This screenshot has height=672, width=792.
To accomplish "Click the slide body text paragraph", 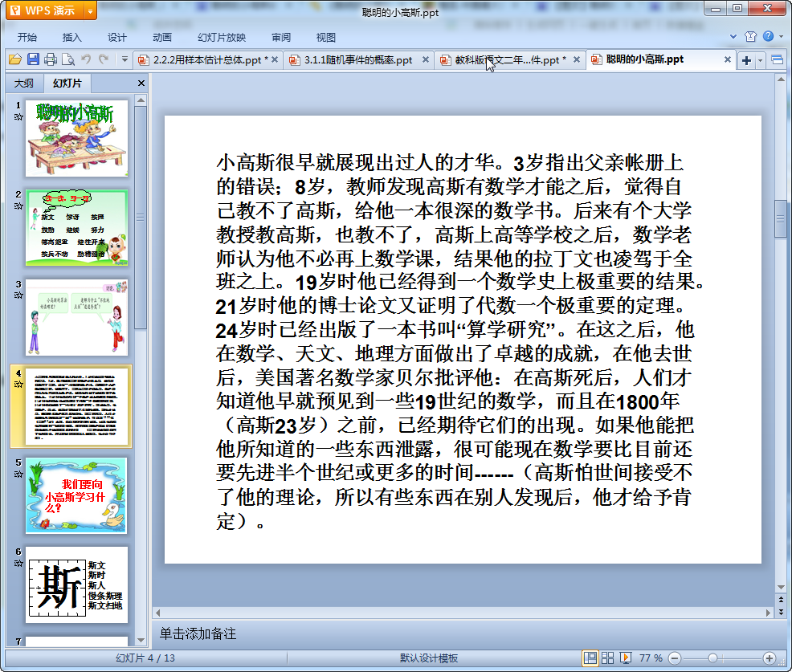I will pos(459,342).
